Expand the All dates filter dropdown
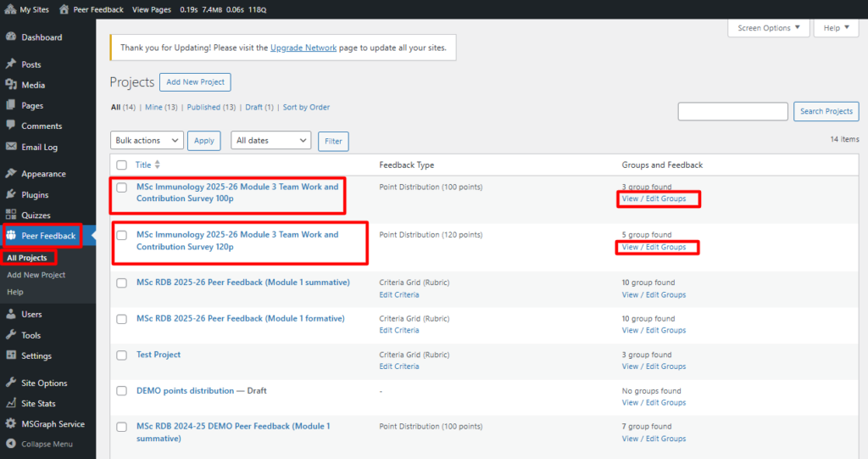 270,141
